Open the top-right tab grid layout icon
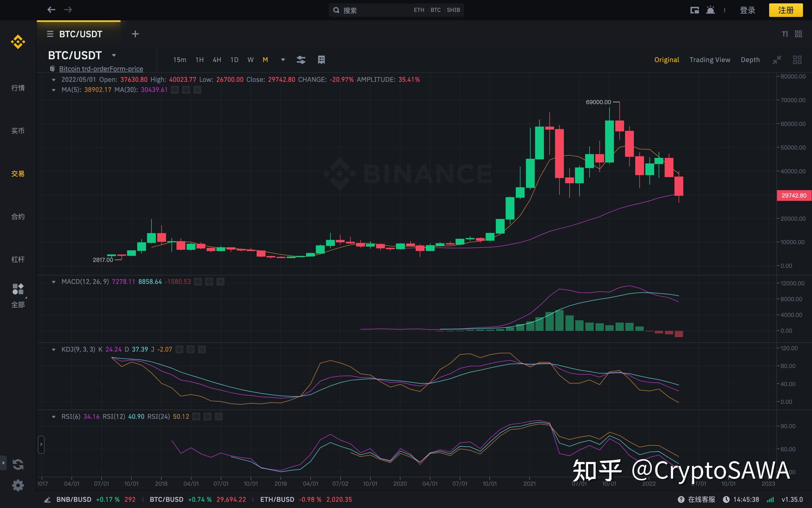The image size is (812, 508). coord(798,34)
